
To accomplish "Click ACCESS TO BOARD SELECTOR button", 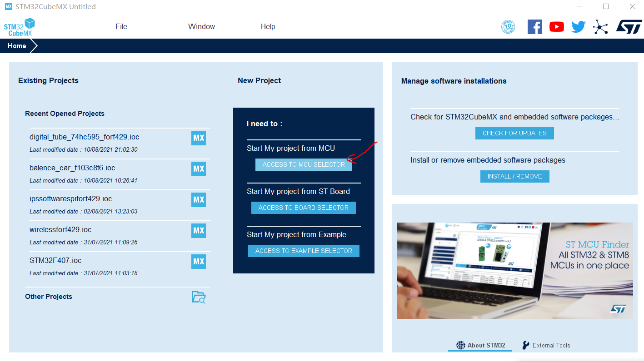I will pos(304,208).
